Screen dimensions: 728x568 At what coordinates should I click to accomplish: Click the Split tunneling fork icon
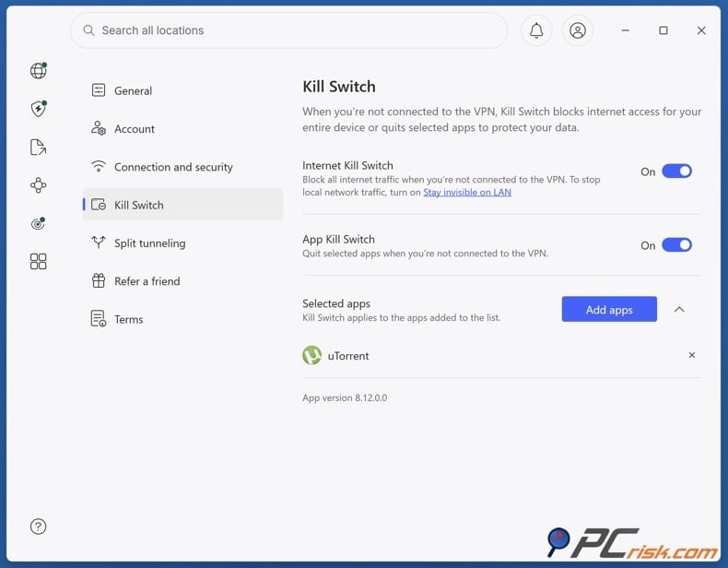[x=99, y=243]
